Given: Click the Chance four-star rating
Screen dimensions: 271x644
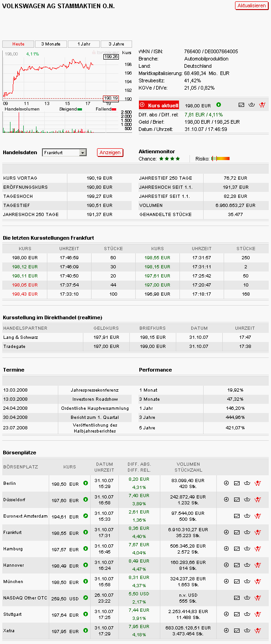Looking at the screenshot, I should tap(169, 159).
